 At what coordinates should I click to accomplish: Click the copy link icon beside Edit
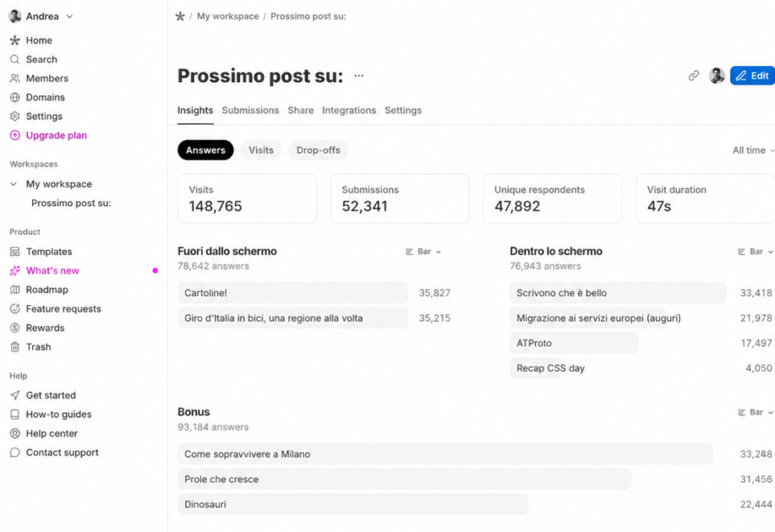click(x=694, y=75)
